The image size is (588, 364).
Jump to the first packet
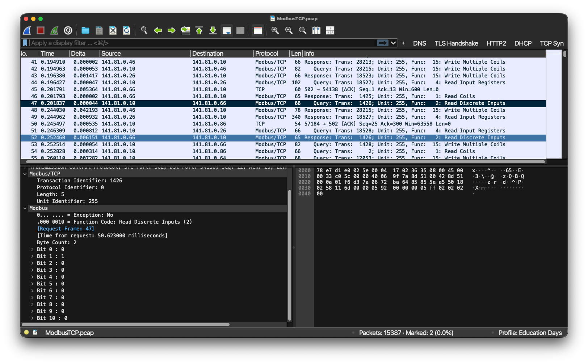pos(199,30)
